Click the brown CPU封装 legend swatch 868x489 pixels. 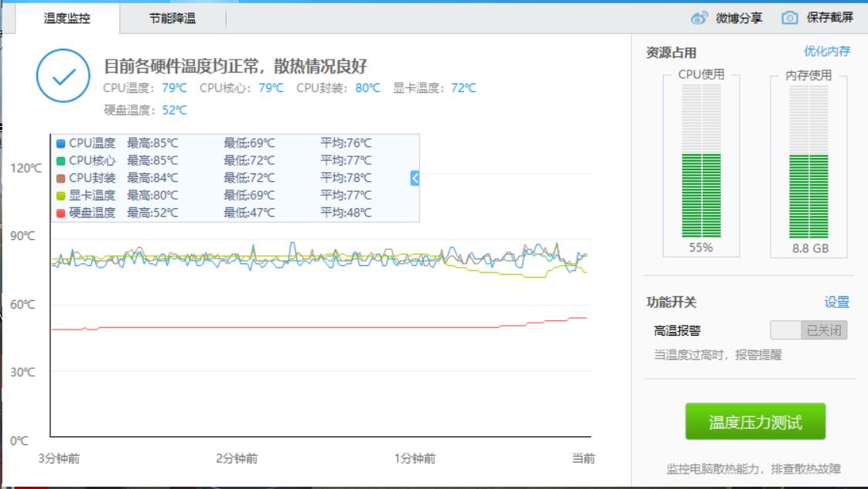click(61, 178)
